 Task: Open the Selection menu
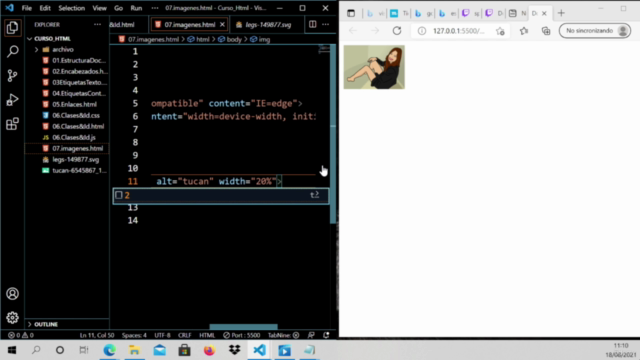[x=71, y=8]
